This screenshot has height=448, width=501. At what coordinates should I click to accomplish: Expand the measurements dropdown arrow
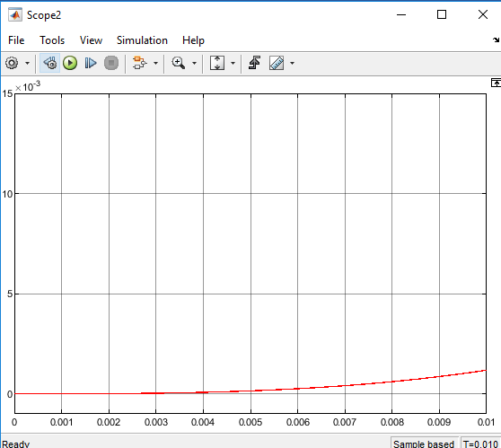click(x=292, y=63)
